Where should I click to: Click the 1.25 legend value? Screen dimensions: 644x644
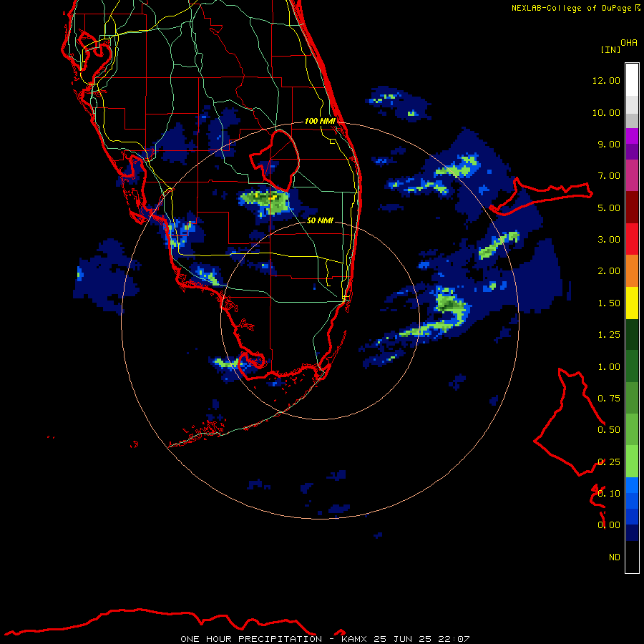click(608, 335)
